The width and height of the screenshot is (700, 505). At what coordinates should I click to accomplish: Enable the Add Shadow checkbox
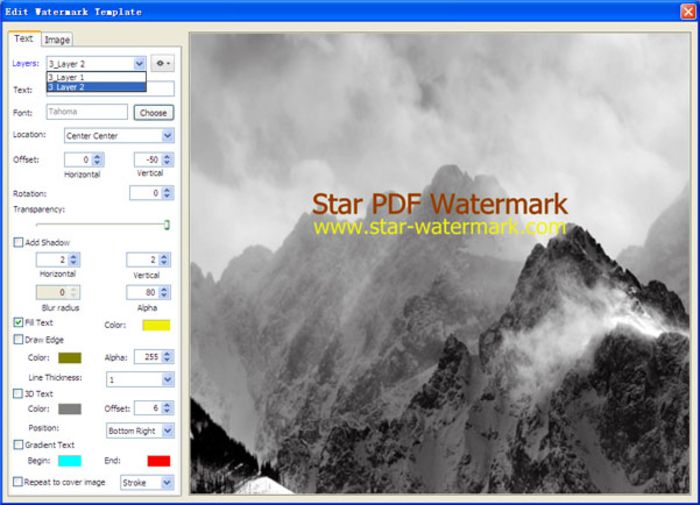(x=18, y=242)
